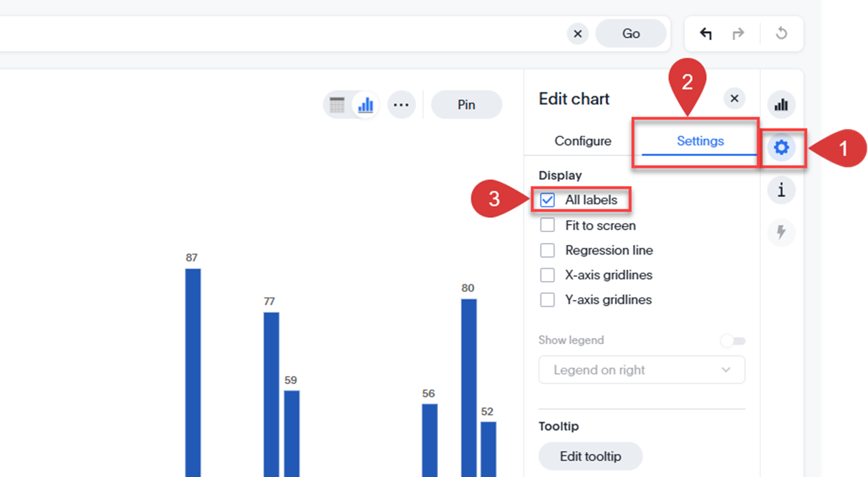Switch to table view icon
The width and height of the screenshot is (868, 477).
(x=337, y=105)
